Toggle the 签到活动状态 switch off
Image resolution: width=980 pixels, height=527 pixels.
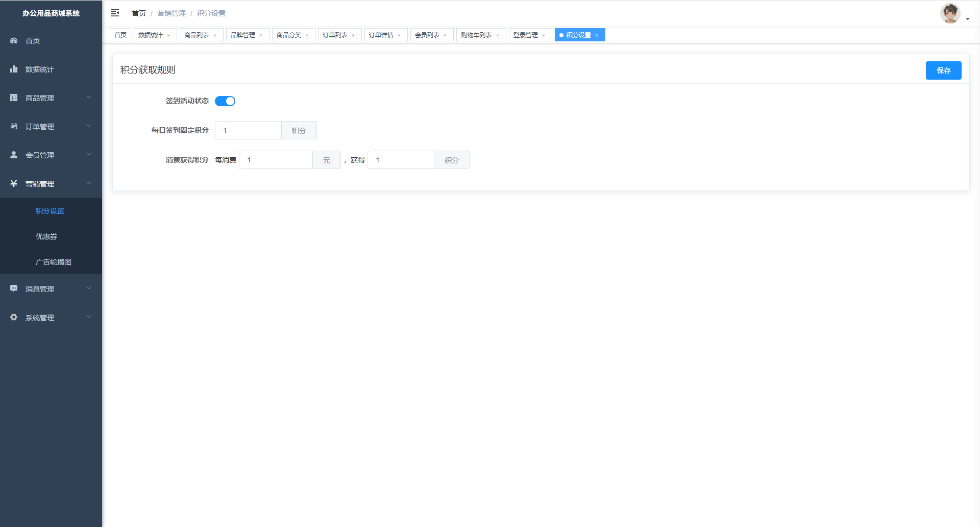(x=225, y=101)
